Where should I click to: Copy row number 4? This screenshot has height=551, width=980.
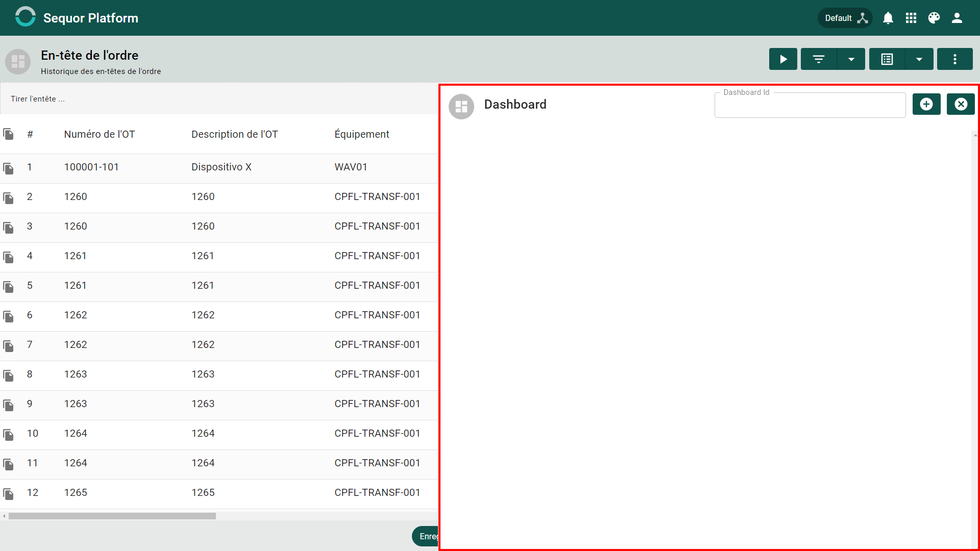tap(9, 257)
